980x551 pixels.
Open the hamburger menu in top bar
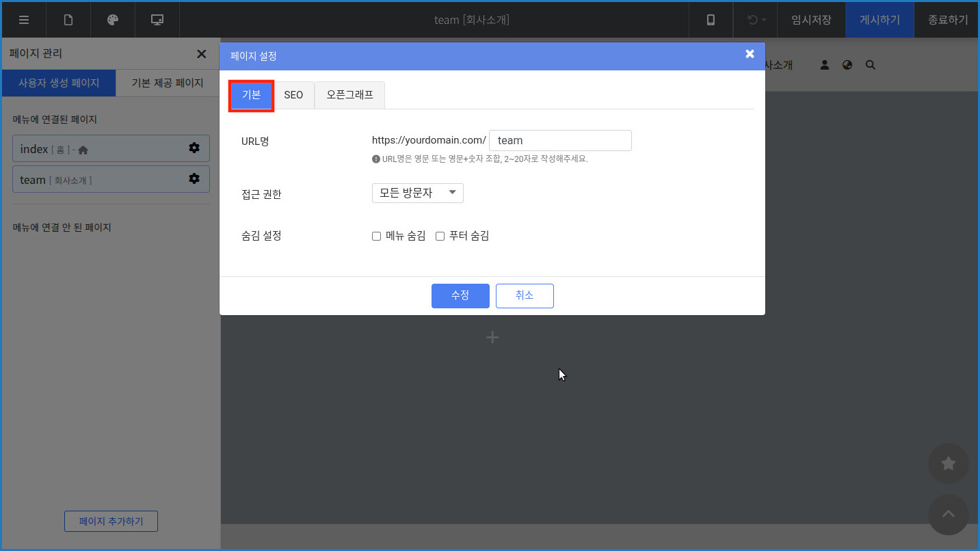24,20
